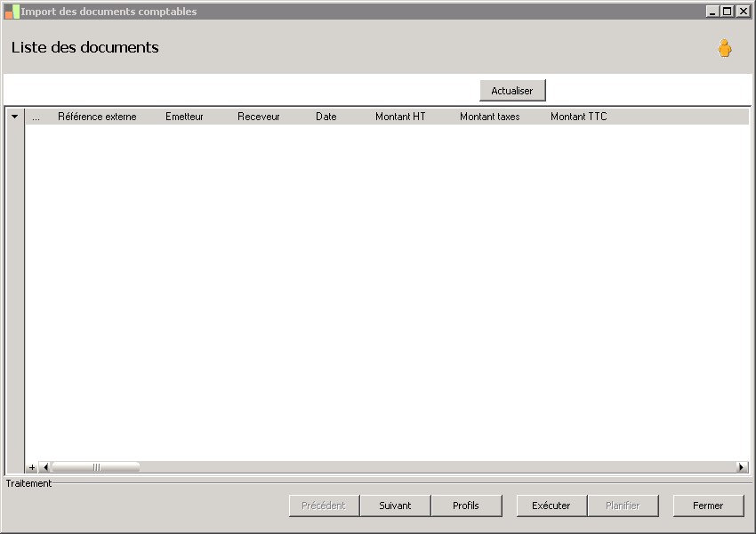The image size is (756, 534).
Task: Open the column selector dropdown arrow
Action: tap(14, 116)
